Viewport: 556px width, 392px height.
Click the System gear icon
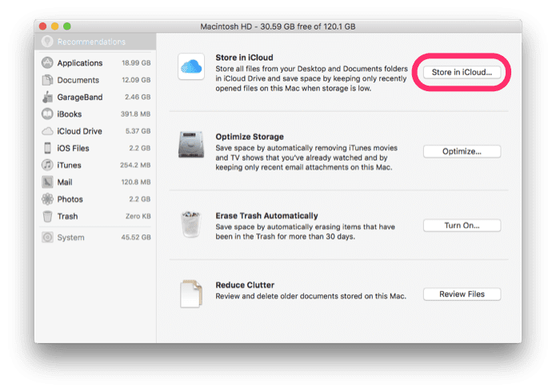[x=47, y=237]
